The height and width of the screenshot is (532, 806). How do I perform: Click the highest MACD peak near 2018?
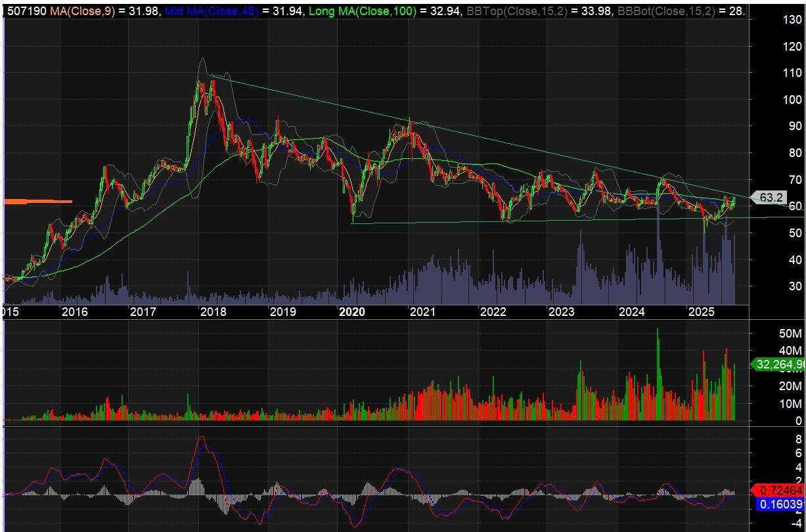tap(202, 437)
